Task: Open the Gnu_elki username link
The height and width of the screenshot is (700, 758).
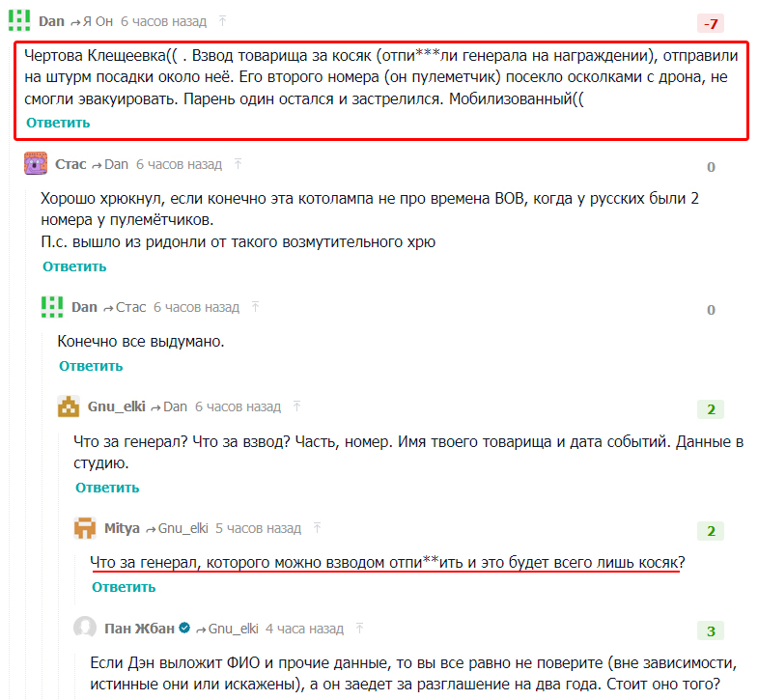Action: [x=117, y=406]
